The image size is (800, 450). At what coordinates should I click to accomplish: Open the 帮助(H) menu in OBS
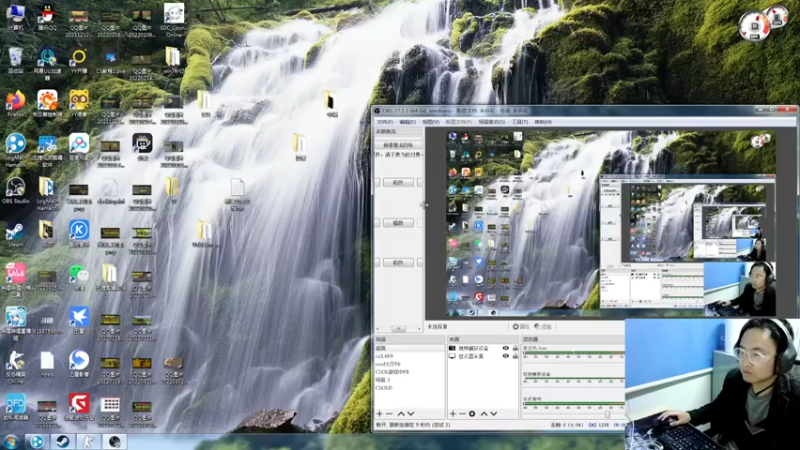[543, 122]
